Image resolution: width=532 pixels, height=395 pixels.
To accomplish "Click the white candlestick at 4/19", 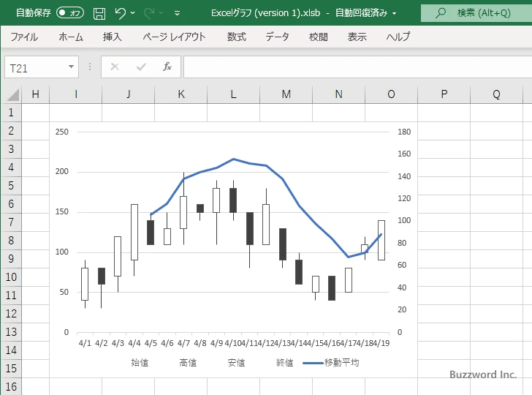I will pyautogui.click(x=381, y=240).
